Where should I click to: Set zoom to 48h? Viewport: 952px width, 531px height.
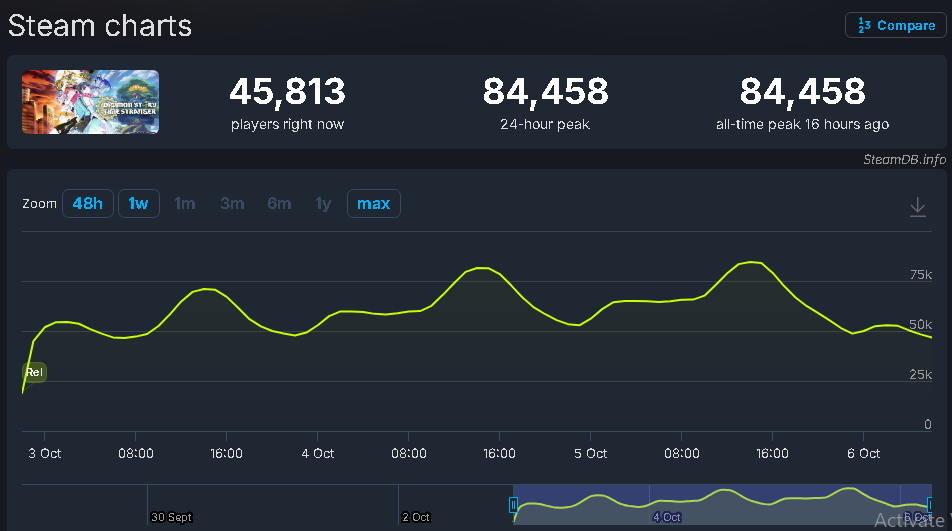coord(87,204)
